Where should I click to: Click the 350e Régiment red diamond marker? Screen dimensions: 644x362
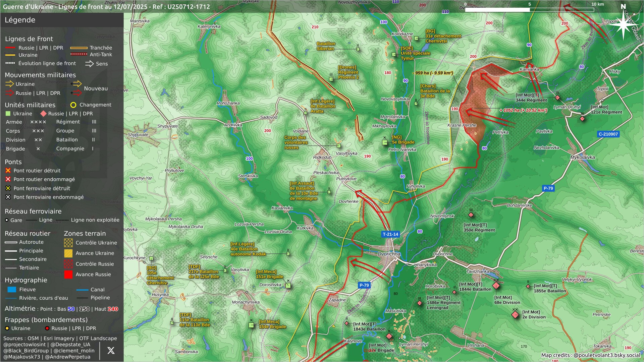click(471, 215)
